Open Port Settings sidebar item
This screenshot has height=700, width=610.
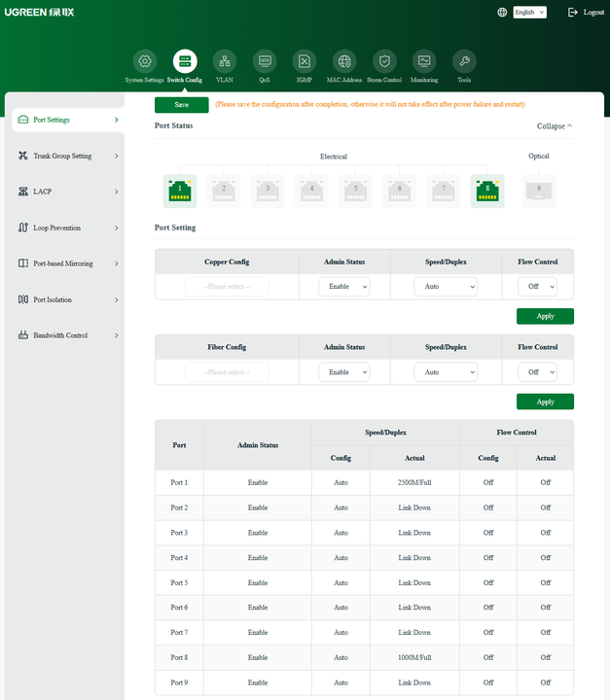[68, 120]
